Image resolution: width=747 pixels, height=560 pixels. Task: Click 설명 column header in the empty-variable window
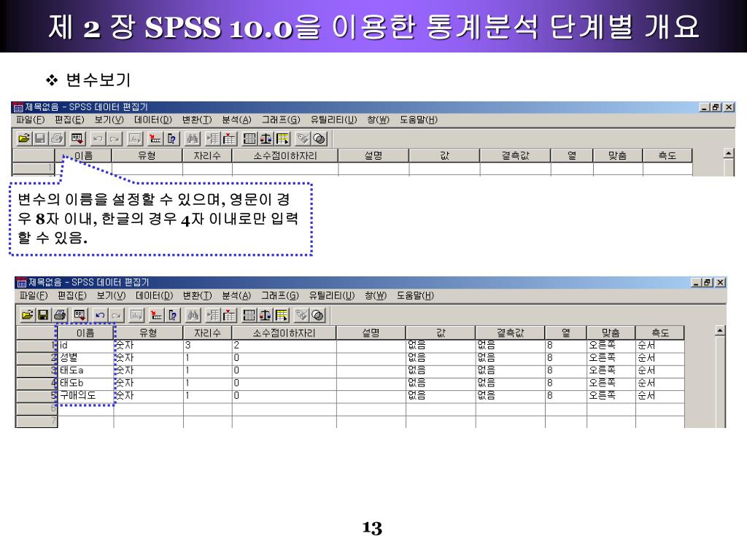(x=373, y=155)
